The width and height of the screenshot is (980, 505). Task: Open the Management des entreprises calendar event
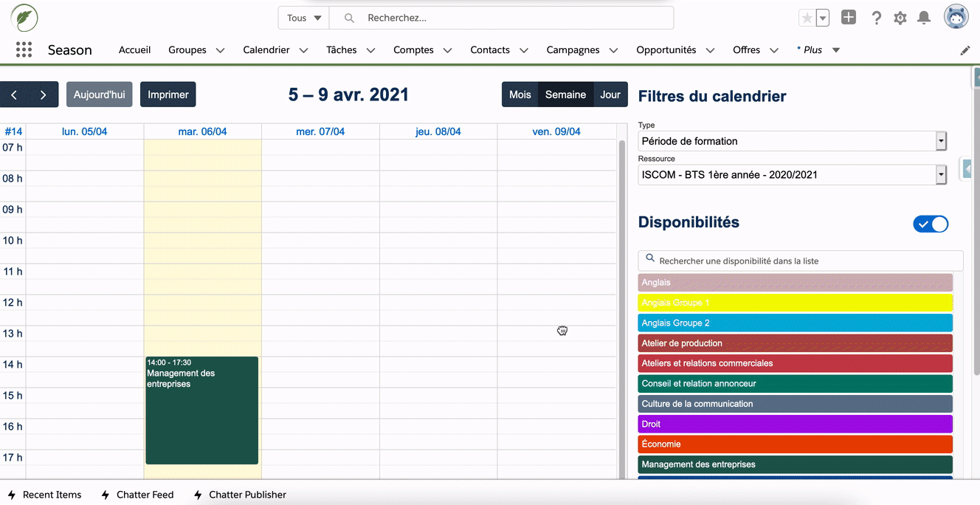[201, 410]
